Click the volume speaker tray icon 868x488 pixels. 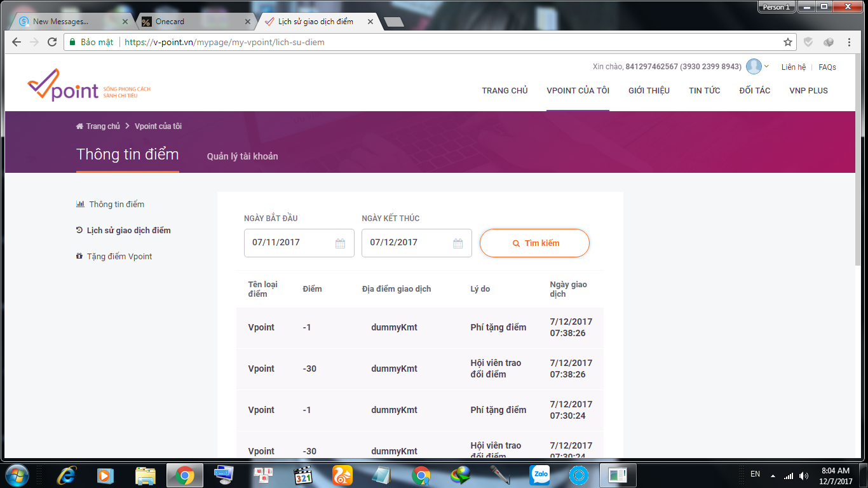coord(804,475)
